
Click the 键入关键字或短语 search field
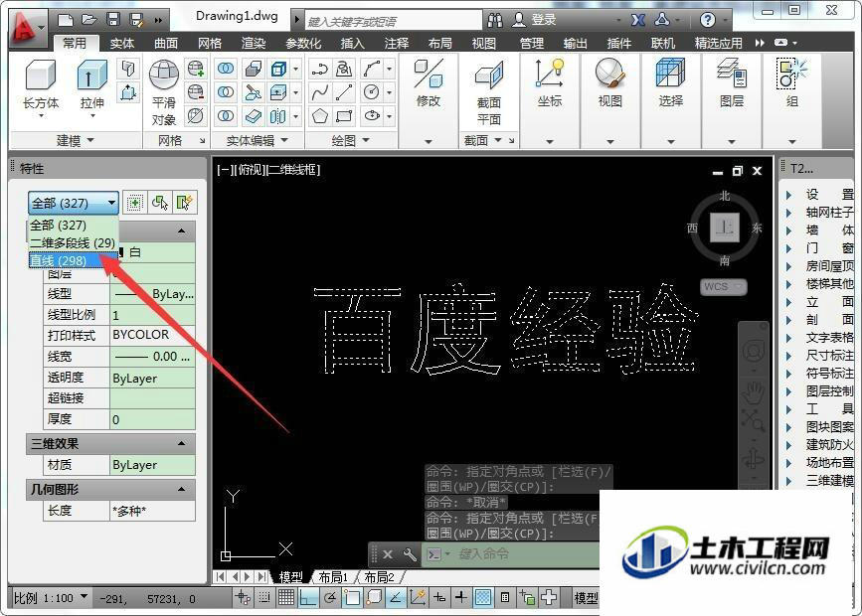tap(393, 21)
